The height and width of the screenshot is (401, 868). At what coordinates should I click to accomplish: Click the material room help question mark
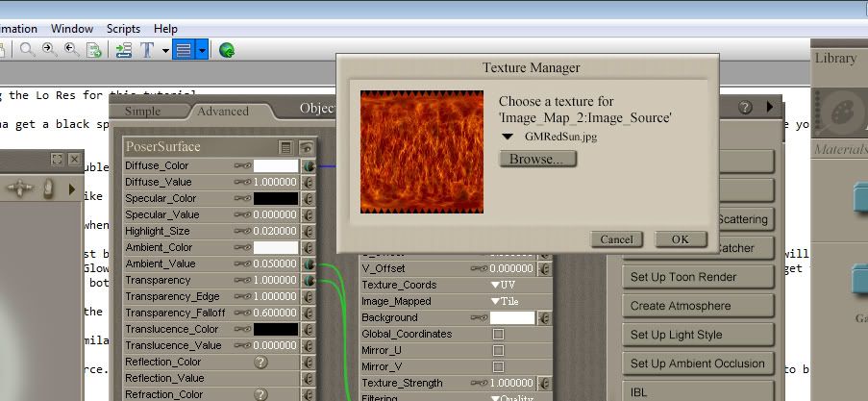(745, 108)
